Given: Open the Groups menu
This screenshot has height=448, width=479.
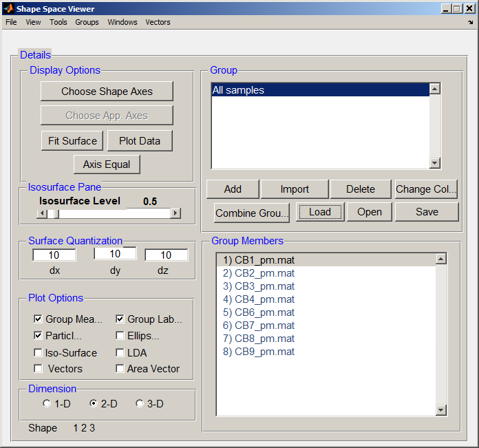Looking at the screenshot, I should pos(87,22).
